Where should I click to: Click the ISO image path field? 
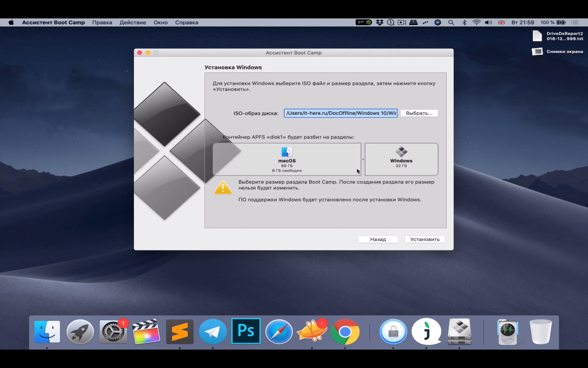point(341,113)
